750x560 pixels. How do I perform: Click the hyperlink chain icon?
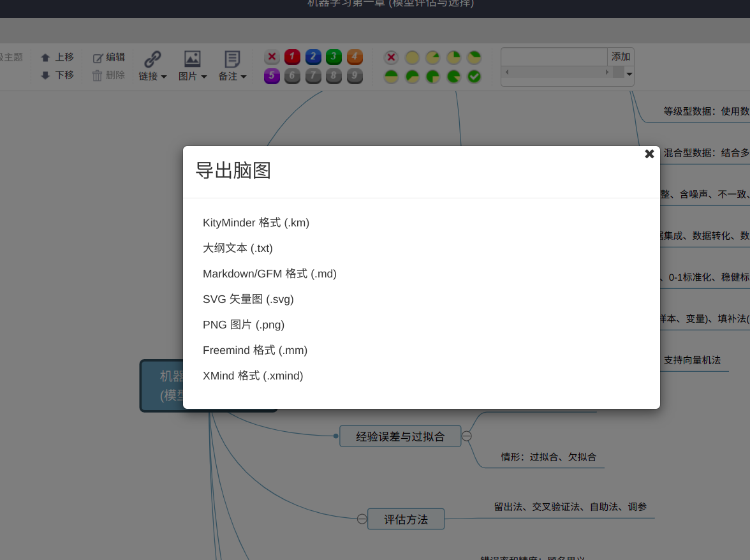(152, 59)
